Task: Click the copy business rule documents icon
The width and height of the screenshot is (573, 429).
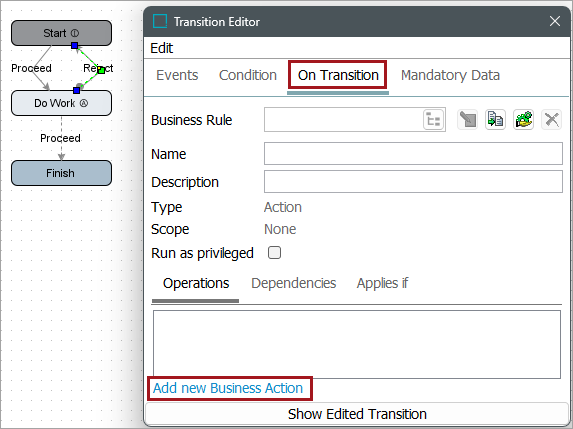Action: point(495,119)
